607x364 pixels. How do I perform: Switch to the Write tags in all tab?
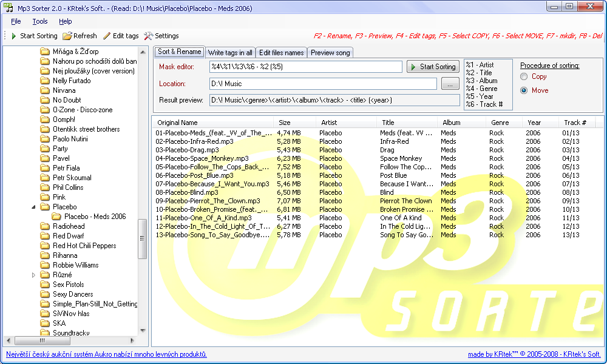coord(230,53)
